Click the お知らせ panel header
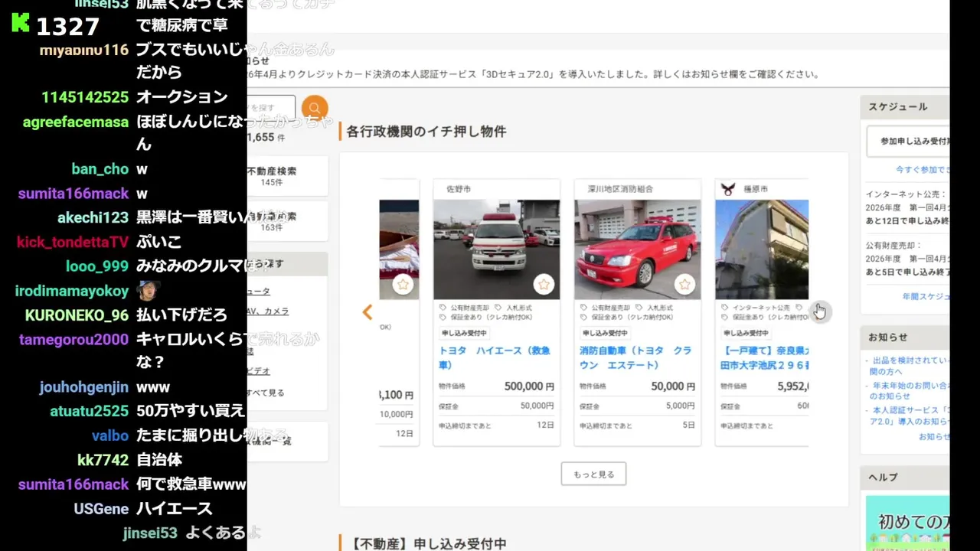The height and width of the screenshot is (551, 980). [x=904, y=337]
